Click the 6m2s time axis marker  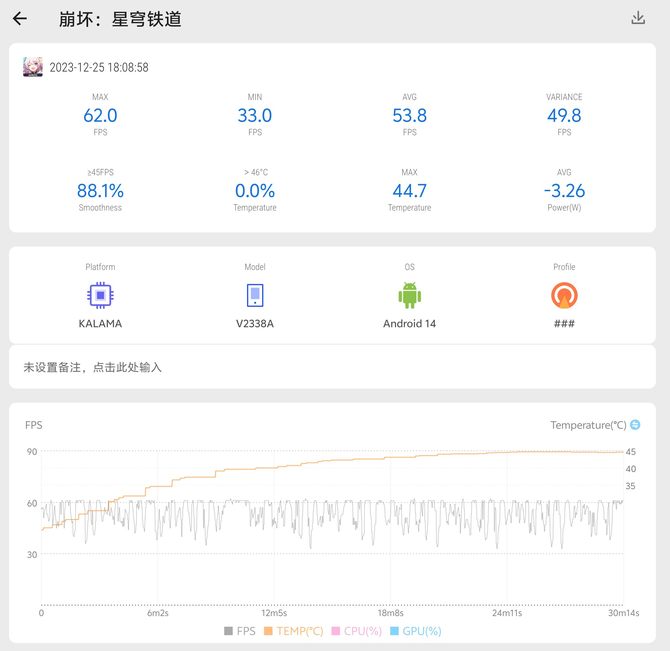point(158,613)
